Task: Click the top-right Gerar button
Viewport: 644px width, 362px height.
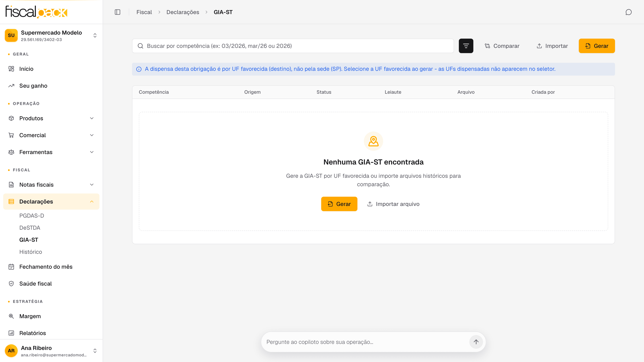Action: [597, 46]
